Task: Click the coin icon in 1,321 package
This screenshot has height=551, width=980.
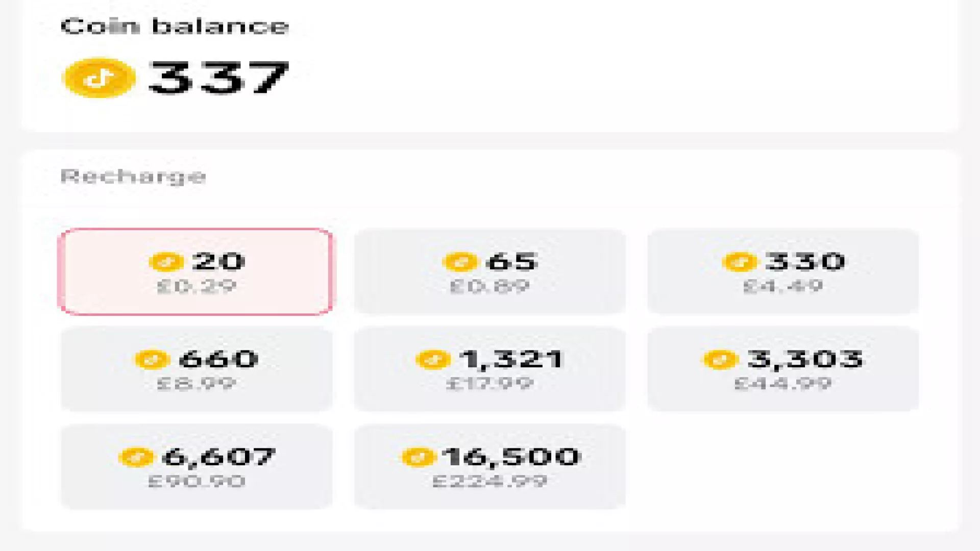Action: 433,359
